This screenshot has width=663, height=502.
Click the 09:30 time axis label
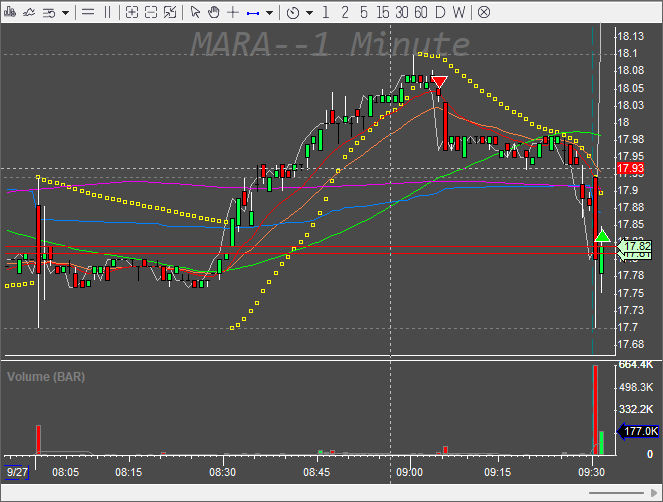pos(592,472)
